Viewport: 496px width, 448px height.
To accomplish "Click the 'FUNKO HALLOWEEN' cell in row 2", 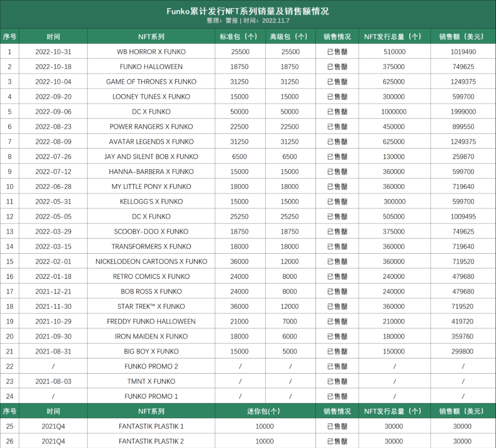I will [x=151, y=67].
